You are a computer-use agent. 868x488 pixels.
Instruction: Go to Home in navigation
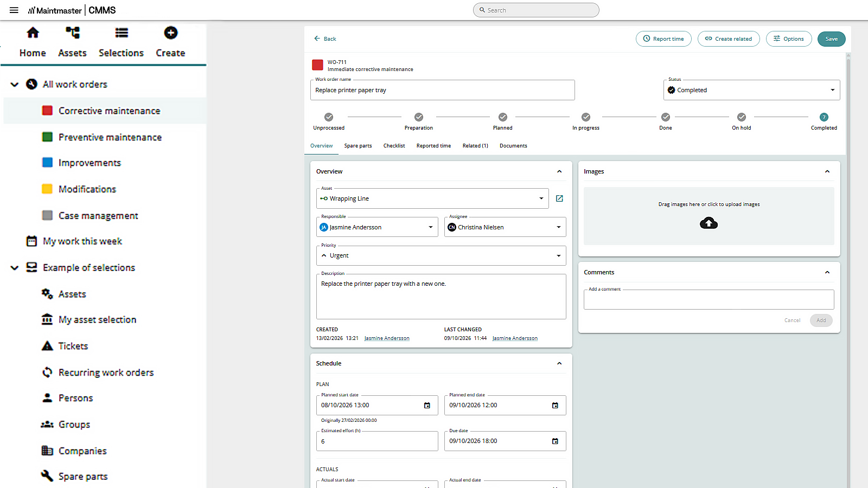[33, 42]
